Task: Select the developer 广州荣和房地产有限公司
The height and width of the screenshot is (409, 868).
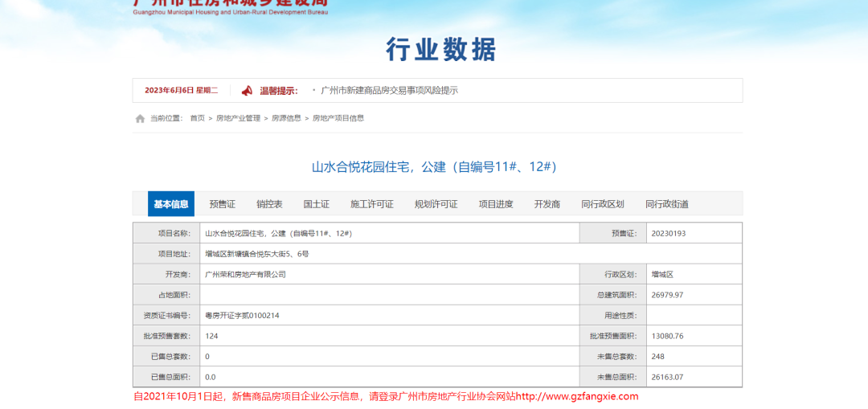Action: 245,275
